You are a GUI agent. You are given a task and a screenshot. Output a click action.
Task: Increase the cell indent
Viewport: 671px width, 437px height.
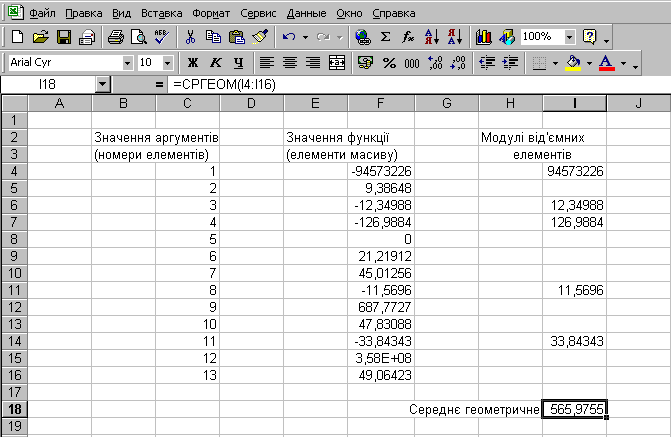tap(510, 63)
